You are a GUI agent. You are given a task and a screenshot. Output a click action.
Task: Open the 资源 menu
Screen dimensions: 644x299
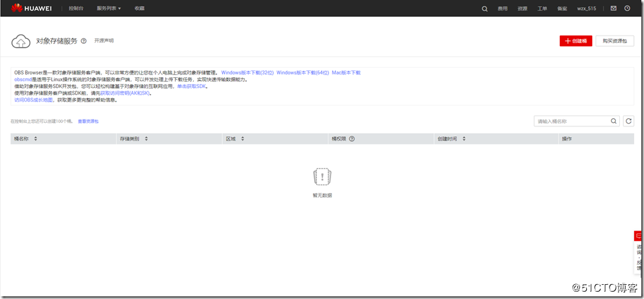pyautogui.click(x=522, y=9)
